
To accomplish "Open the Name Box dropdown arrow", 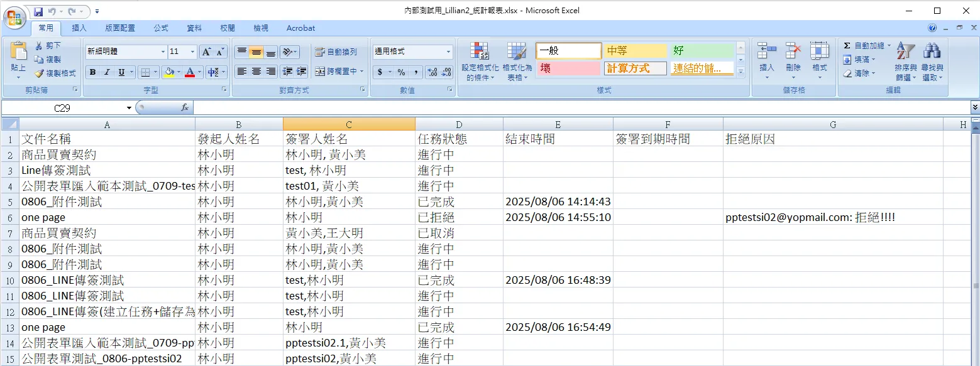I will 129,108.
